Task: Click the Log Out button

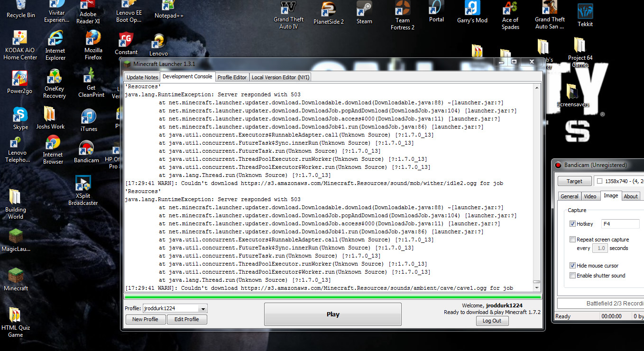Action: (492, 321)
